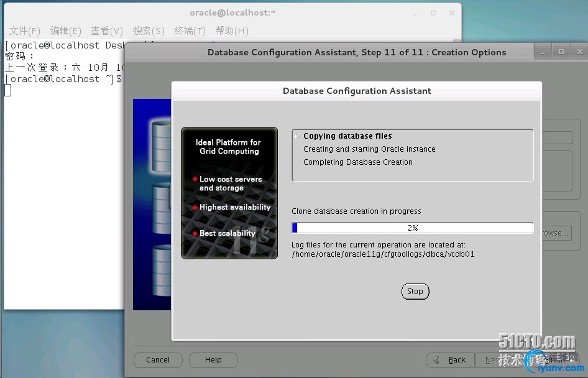The height and width of the screenshot is (378, 588).
Task: Select Creating and starting Oracle instance
Action: (x=369, y=149)
